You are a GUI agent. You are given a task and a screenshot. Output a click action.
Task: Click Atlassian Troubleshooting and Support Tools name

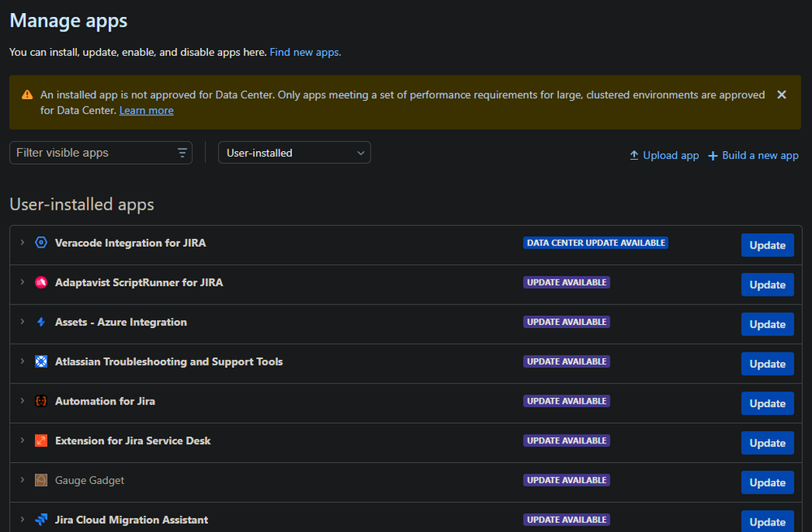tap(169, 361)
